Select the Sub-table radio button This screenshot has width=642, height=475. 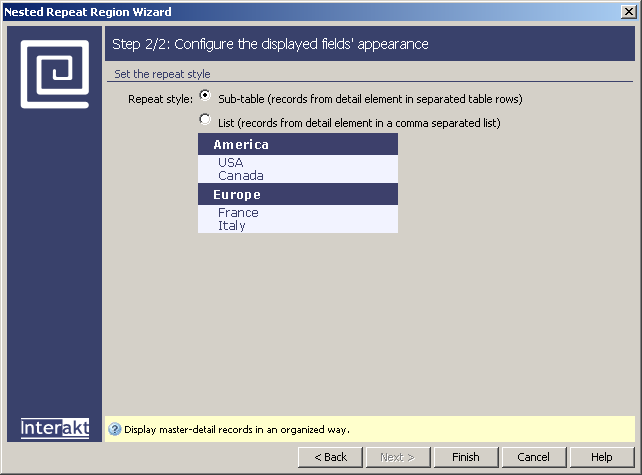[205, 97]
